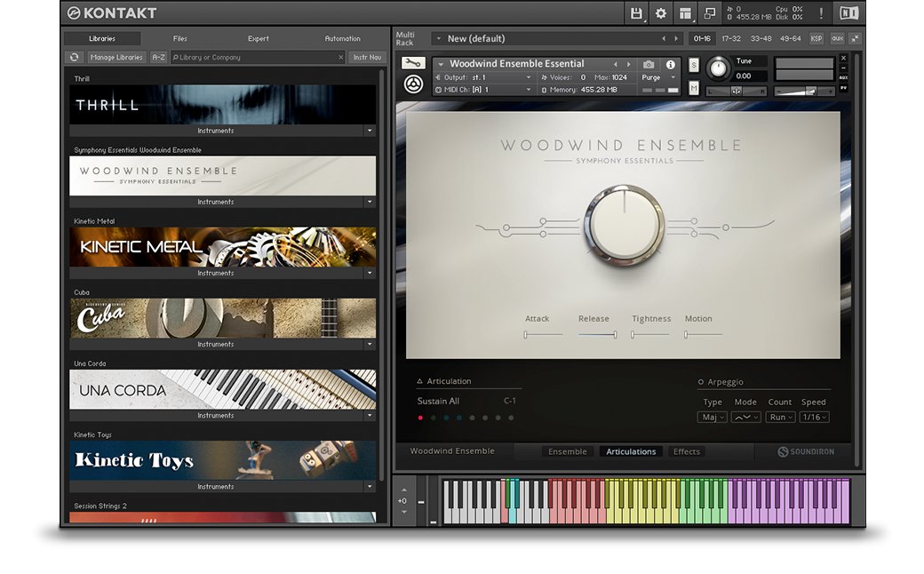Click the instrument info icon
Screen dimensions: 924x574
pos(672,64)
